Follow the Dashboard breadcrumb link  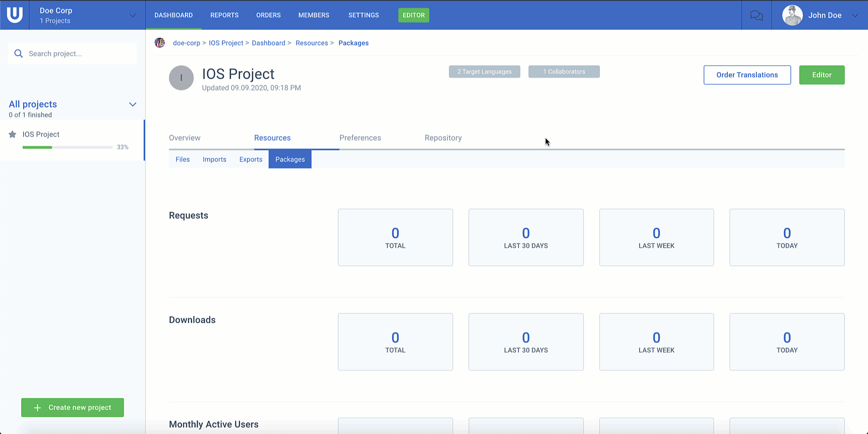click(x=269, y=43)
